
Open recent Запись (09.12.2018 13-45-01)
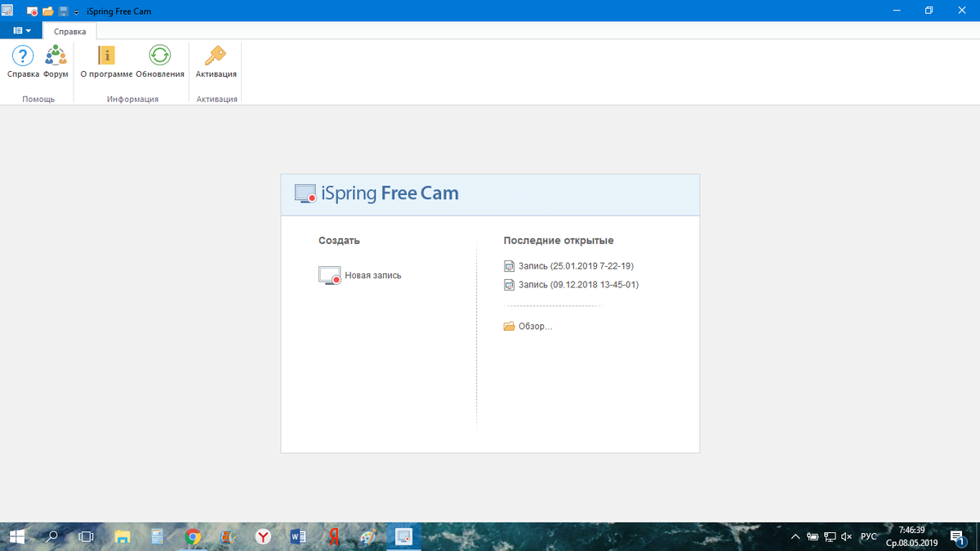coord(571,285)
